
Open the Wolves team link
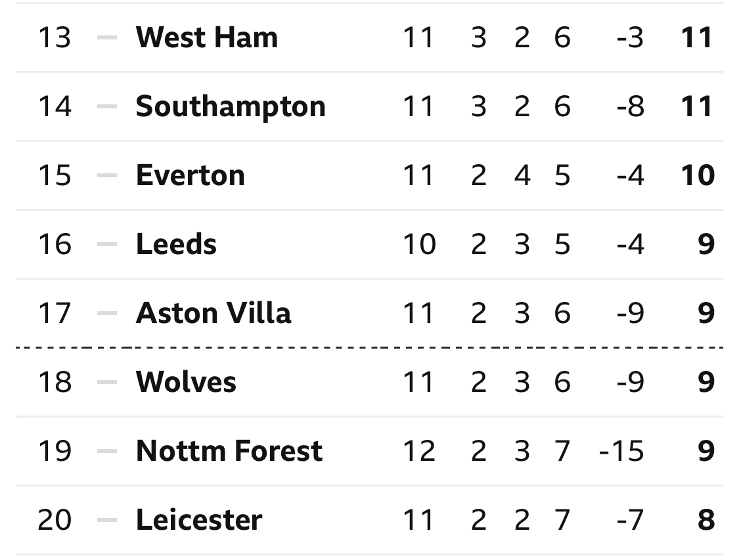186,382
